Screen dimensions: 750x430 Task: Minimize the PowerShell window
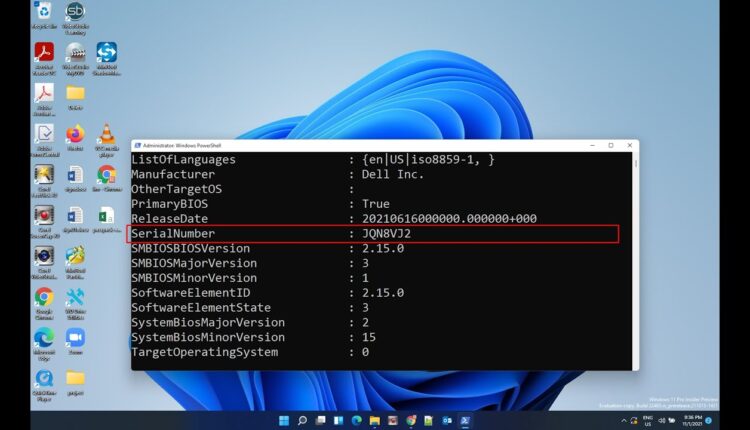[593, 145]
